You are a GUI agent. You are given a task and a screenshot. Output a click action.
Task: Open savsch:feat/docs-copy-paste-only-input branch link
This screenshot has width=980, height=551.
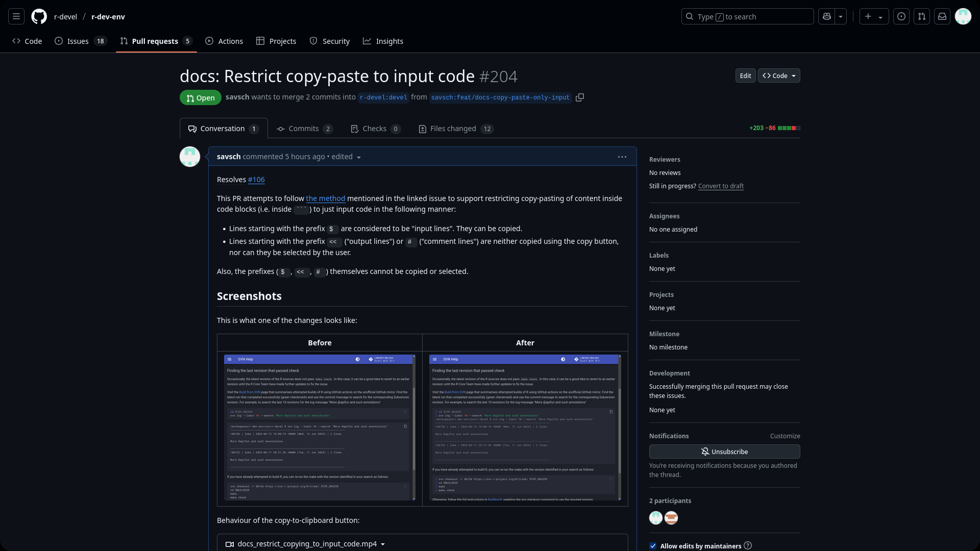point(500,98)
